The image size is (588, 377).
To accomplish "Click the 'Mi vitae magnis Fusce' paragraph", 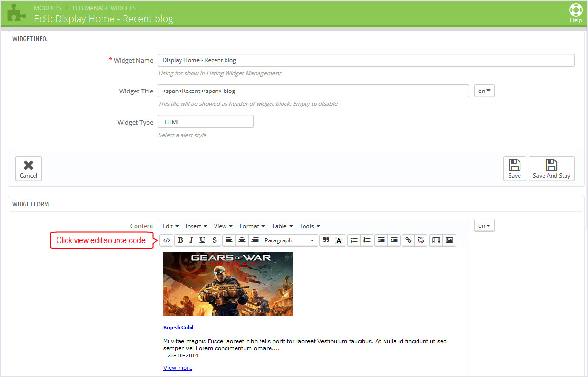I will (305, 344).
